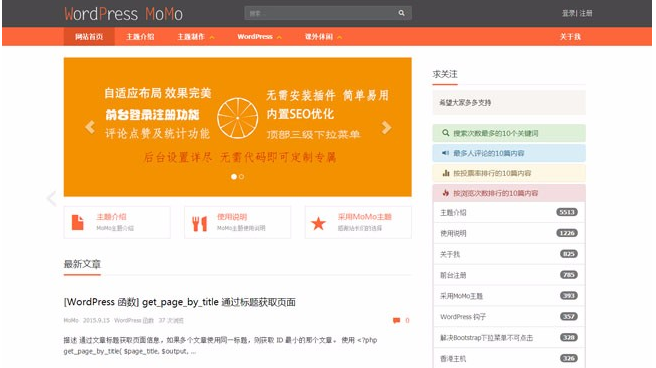The image size is (656, 368).
Task: Open the 主题介绍 feature card title
Action: coord(111,217)
